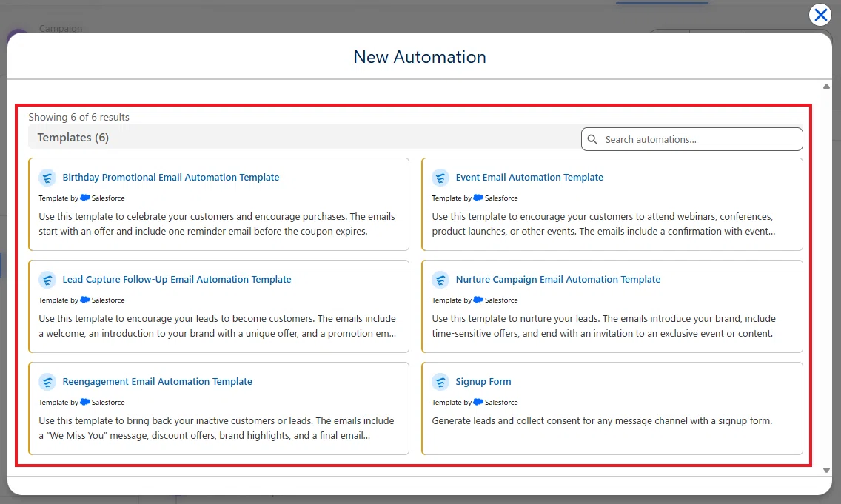Close the New Automation dialog
This screenshot has width=841, height=504.
[x=820, y=15]
